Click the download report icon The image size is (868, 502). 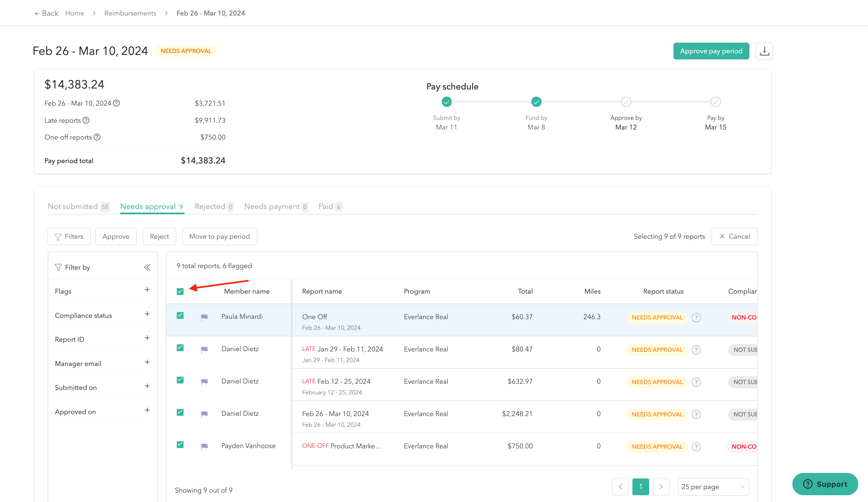(764, 51)
